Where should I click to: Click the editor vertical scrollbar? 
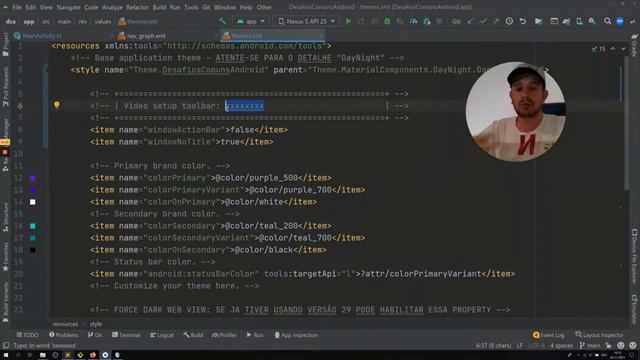coord(626,122)
